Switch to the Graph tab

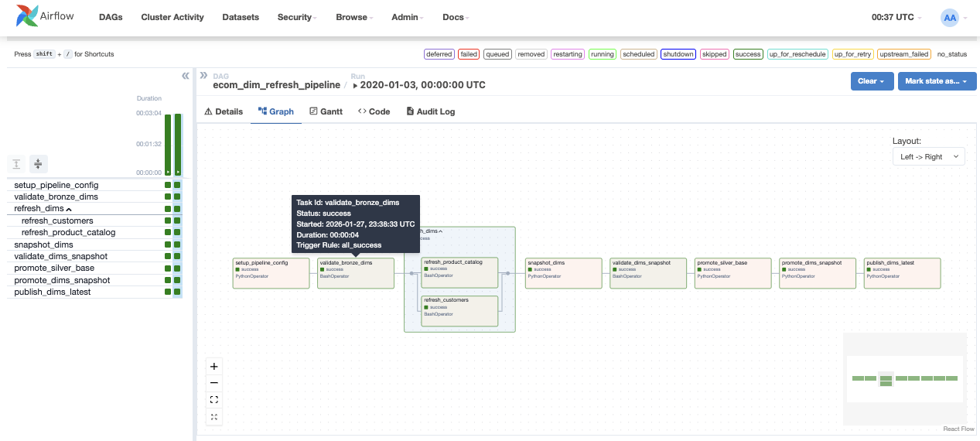pyautogui.click(x=276, y=111)
